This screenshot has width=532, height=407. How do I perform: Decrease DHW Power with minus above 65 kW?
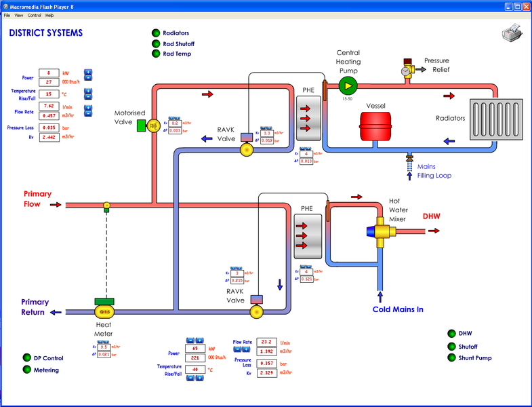190,341
